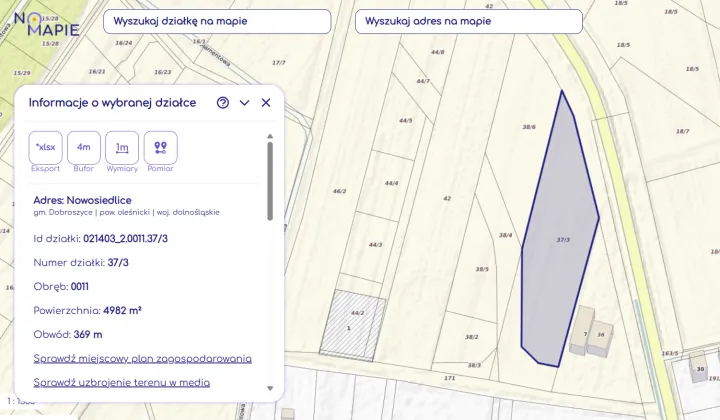Select parcel 15/29 on the map
The height and width of the screenshot is (420, 720).
coord(22,73)
